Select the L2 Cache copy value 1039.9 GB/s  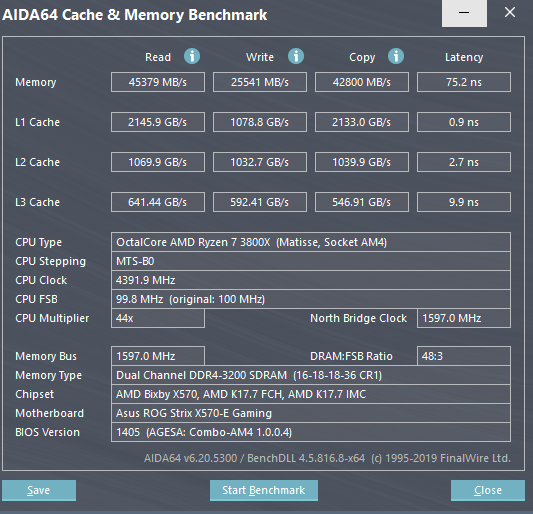click(x=362, y=162)
